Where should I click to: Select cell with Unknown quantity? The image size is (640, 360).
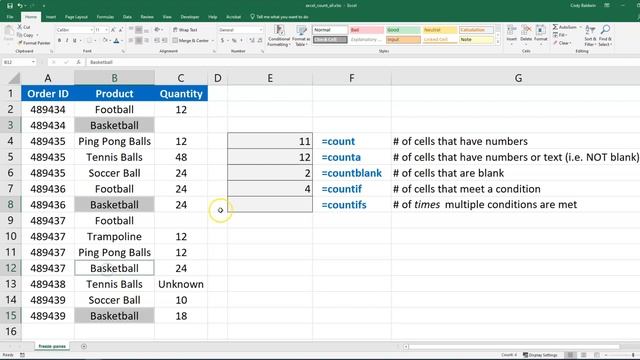pos(181,284)
